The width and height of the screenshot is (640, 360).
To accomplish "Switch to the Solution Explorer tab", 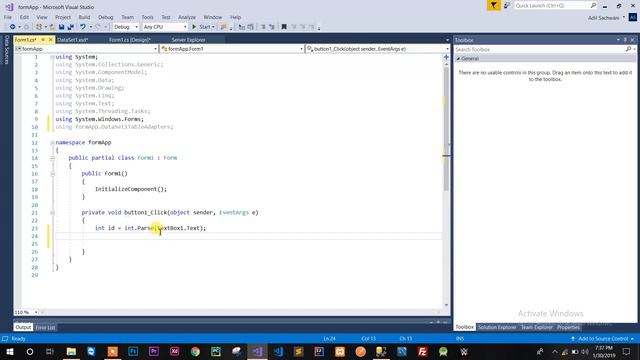I will click(x=497, y=327).
